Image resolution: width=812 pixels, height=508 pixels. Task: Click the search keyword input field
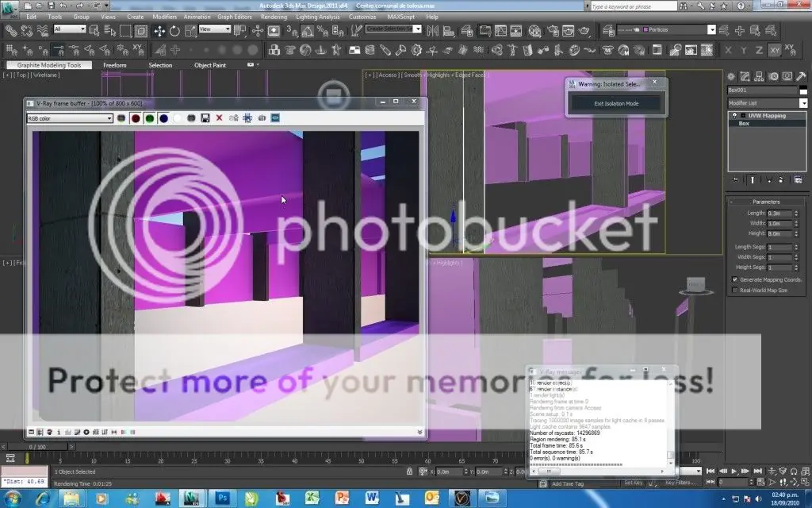click(634, 6)
